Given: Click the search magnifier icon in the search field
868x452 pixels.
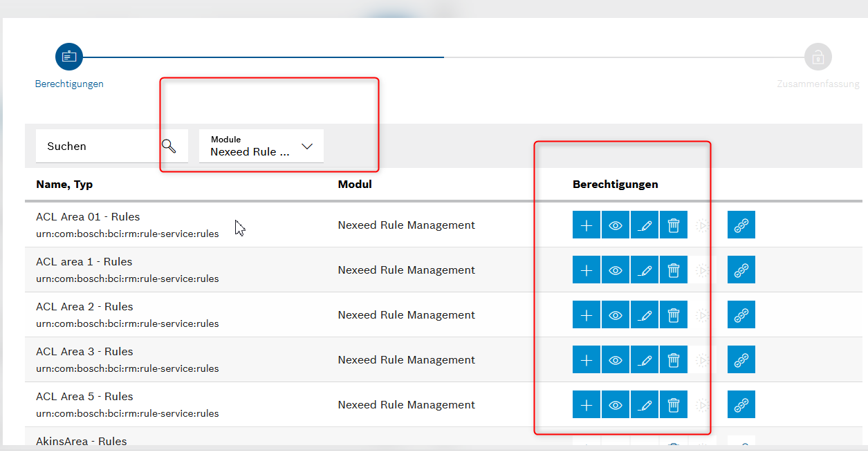Looking at the screenshot, I should (168, 146).
